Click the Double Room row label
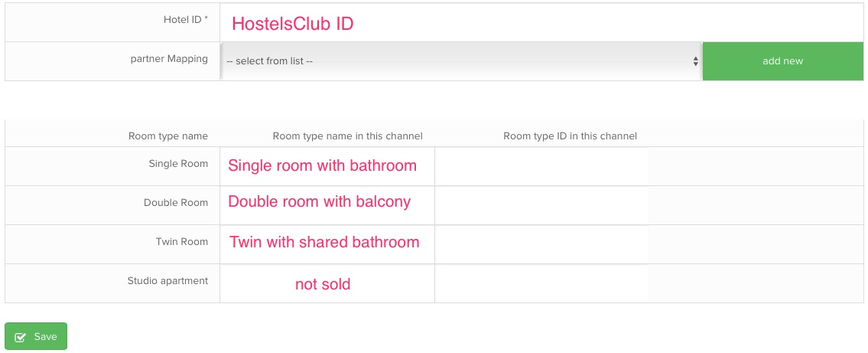Screen dimensions: 868x353 [x=176, y=203]
